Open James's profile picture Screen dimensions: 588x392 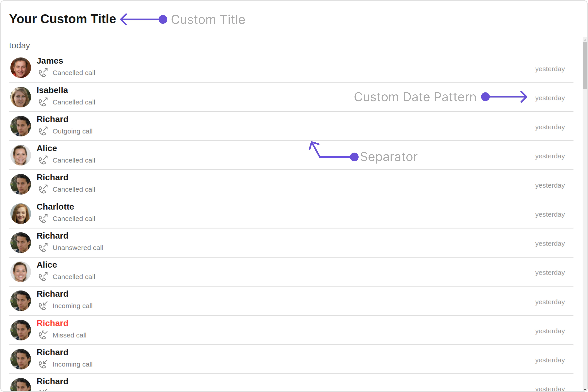pos(21,68)
